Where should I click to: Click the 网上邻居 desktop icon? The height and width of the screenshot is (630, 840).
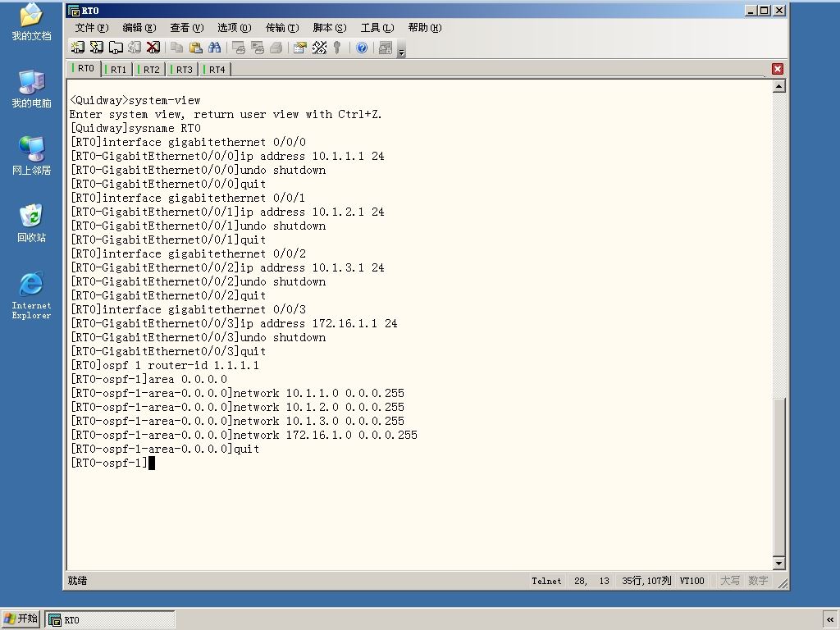click(x=31, y=156)
